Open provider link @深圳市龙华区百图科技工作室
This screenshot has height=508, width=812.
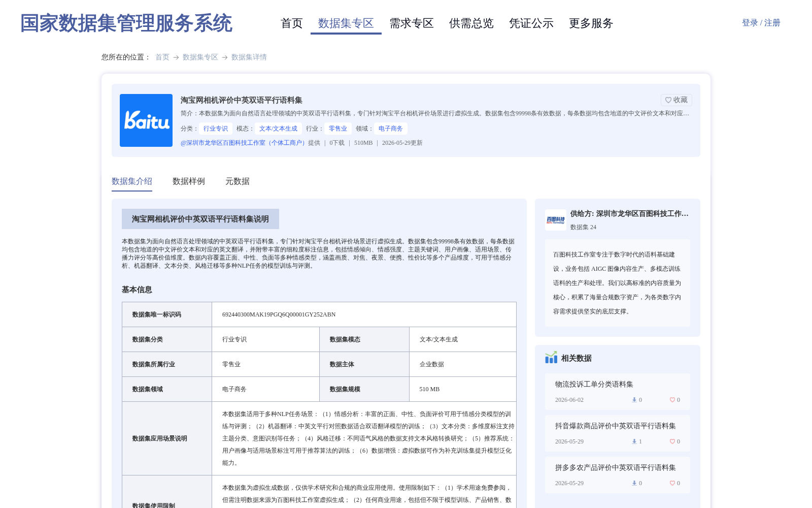[244, 143]
